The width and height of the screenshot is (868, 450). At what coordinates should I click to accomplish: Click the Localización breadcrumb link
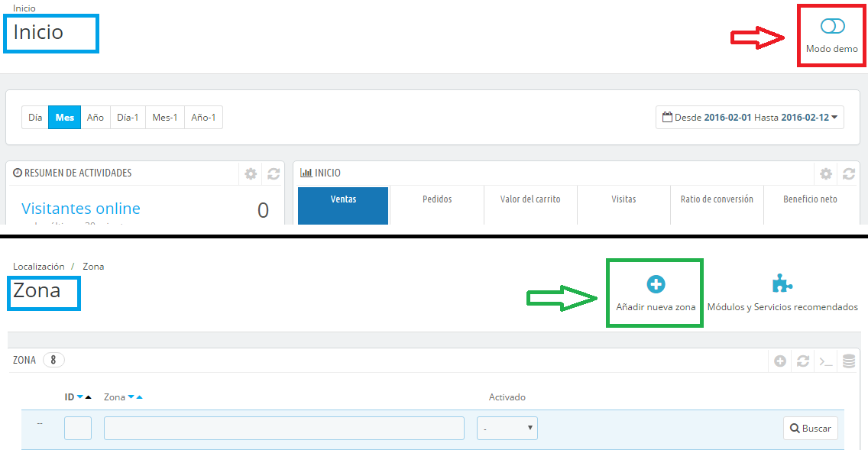pos(39,266)
